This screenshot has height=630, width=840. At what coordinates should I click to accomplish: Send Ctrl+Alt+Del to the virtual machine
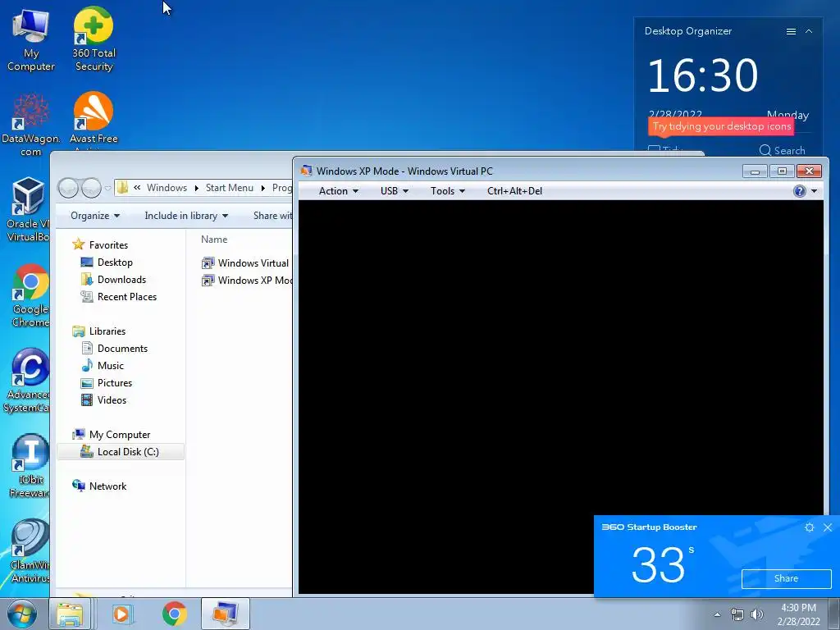514,191
